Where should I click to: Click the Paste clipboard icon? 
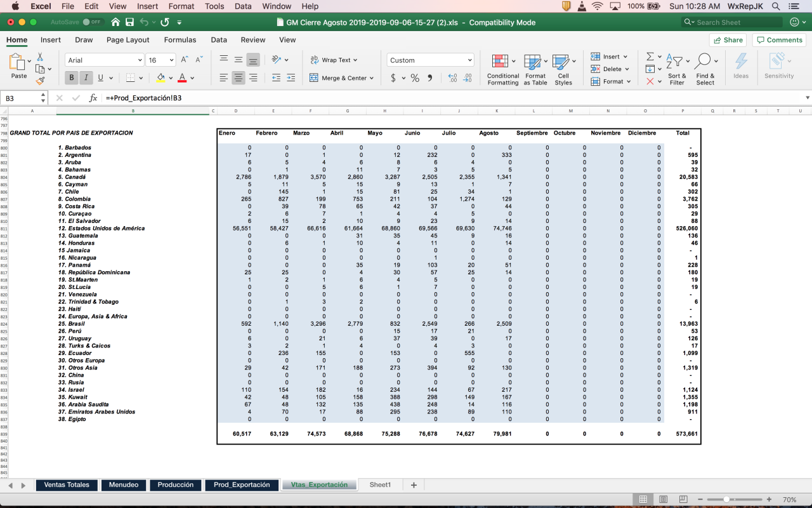click(18, 63)
